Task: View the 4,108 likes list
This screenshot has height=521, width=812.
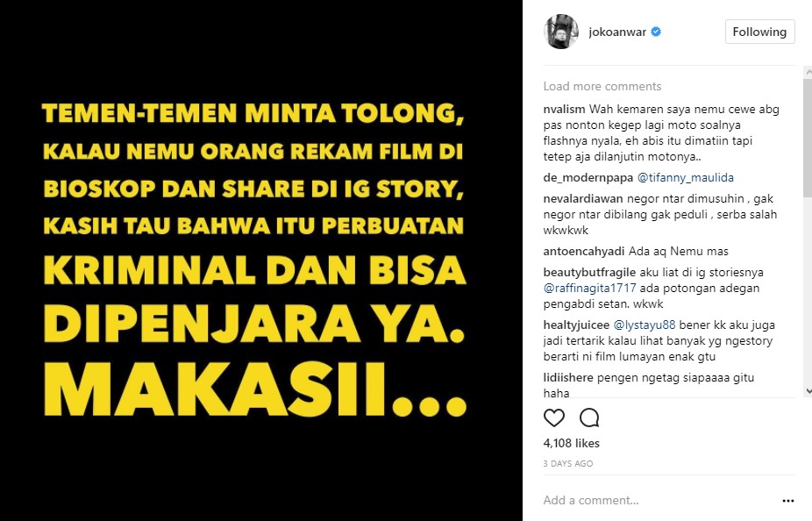Action: 571,443
